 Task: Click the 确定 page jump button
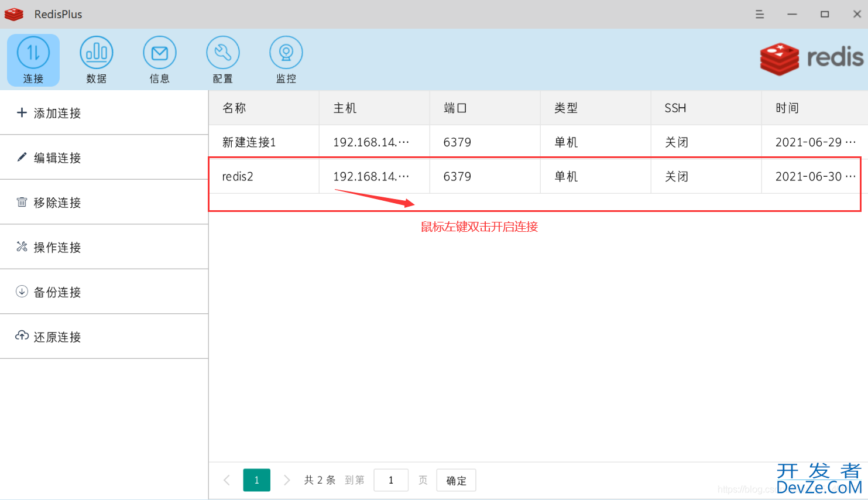[457, 480]
